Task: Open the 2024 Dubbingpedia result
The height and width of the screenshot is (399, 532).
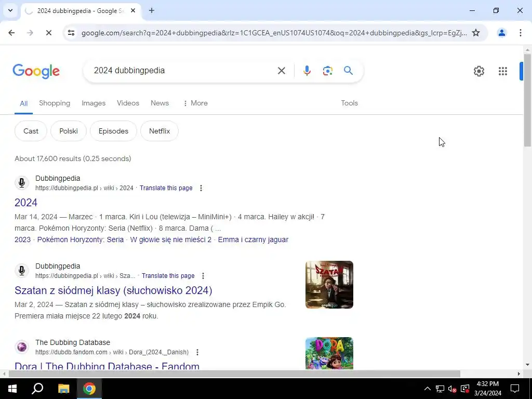Action: (26, 203)
